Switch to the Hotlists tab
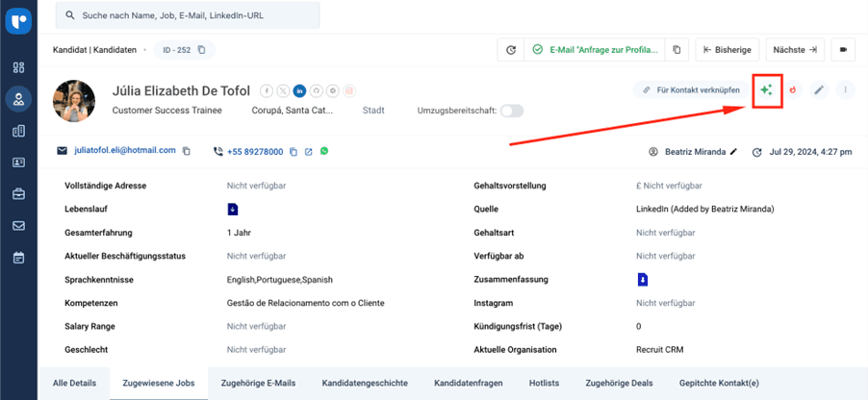 (x=544, y=383)
